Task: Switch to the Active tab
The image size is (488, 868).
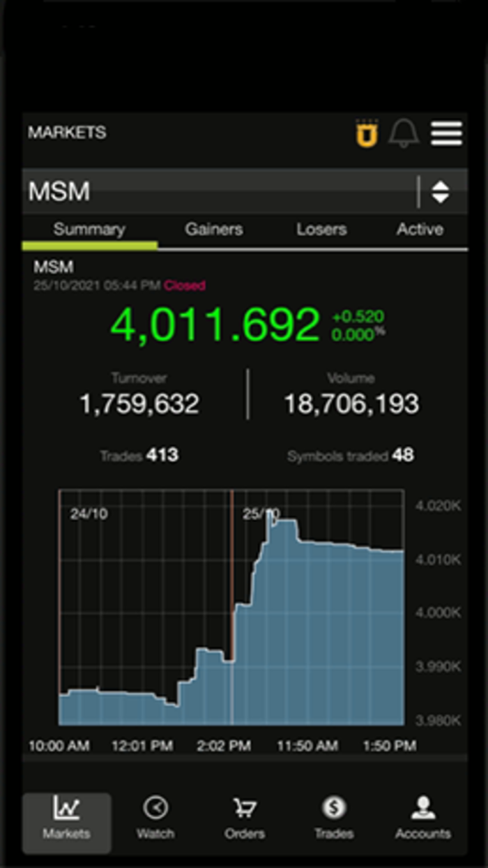Action: pos(420,230)
